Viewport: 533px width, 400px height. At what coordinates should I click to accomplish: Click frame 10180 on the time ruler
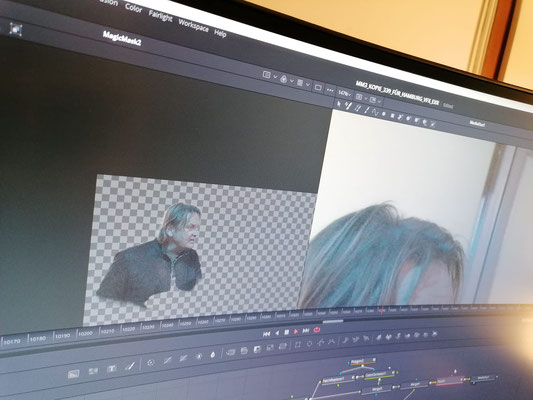37,339
